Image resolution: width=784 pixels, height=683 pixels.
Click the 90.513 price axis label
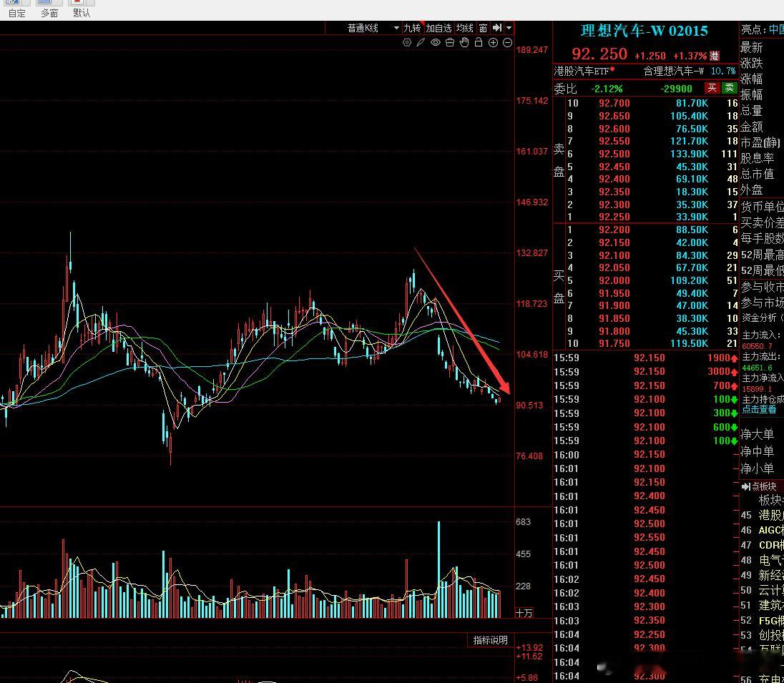point(529,406)
